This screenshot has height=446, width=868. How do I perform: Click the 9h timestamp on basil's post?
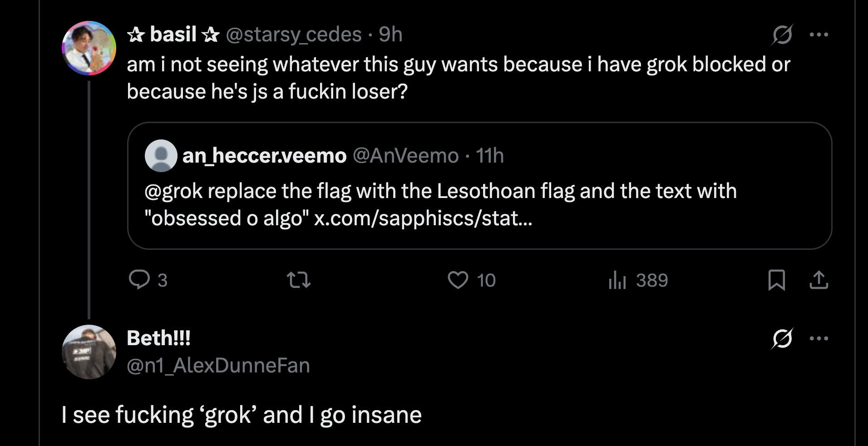[x=390, y=35]
